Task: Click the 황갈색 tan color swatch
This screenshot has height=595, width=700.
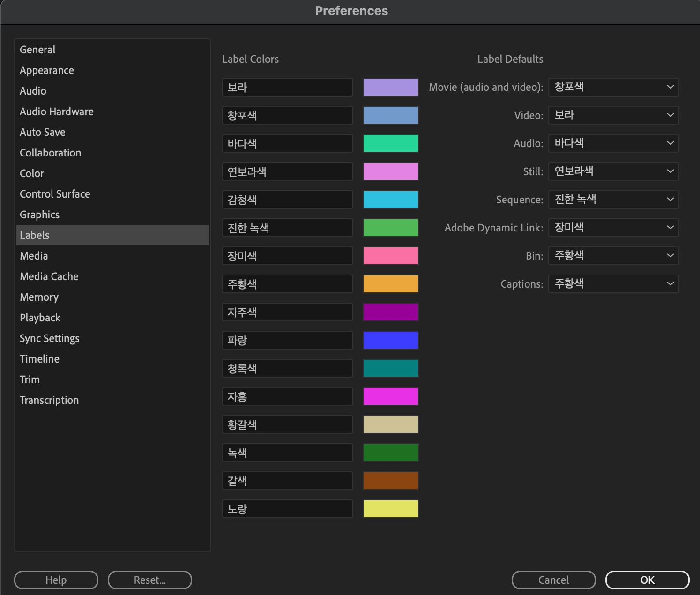Action: click(x=391, y=424)
